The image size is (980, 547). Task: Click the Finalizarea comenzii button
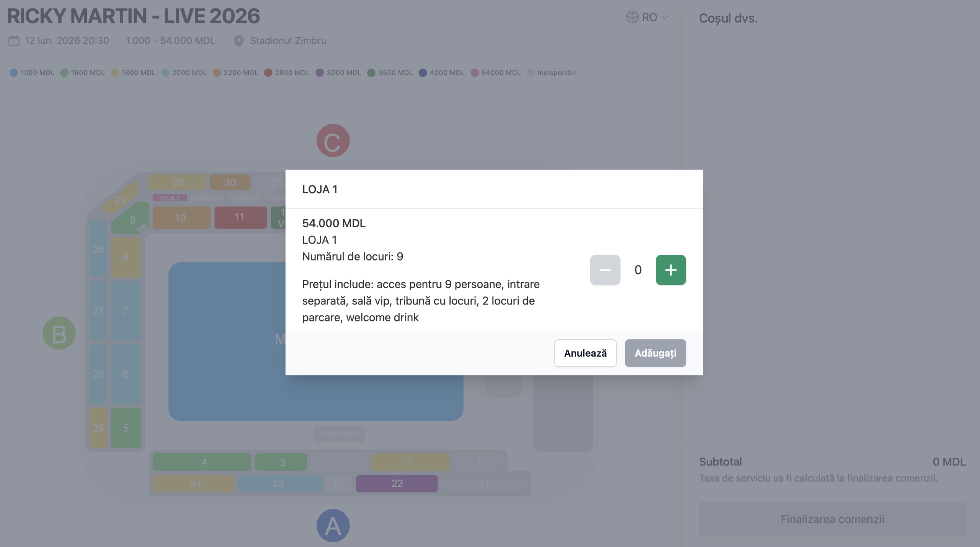832,519
